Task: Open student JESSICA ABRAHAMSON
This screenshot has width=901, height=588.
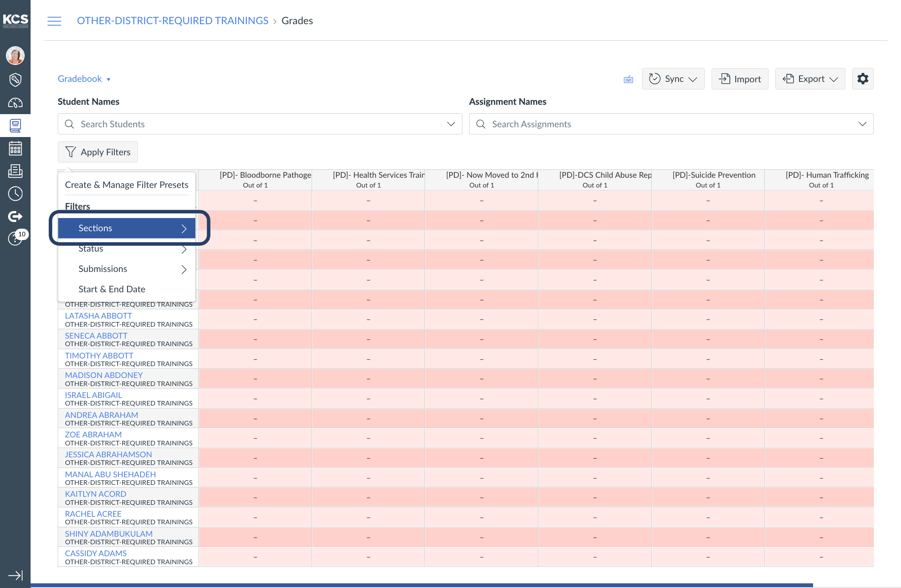Action: tap(108, 454)
